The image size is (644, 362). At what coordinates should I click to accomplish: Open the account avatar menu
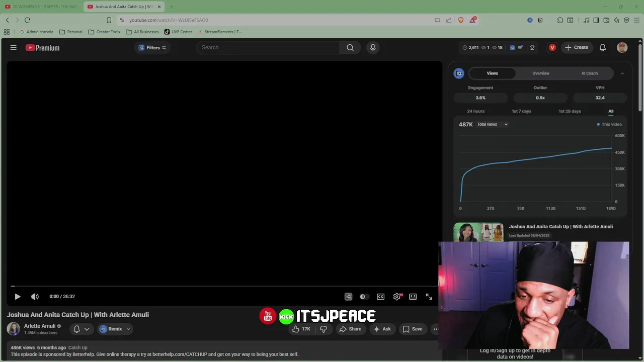[x=622, y=48]
